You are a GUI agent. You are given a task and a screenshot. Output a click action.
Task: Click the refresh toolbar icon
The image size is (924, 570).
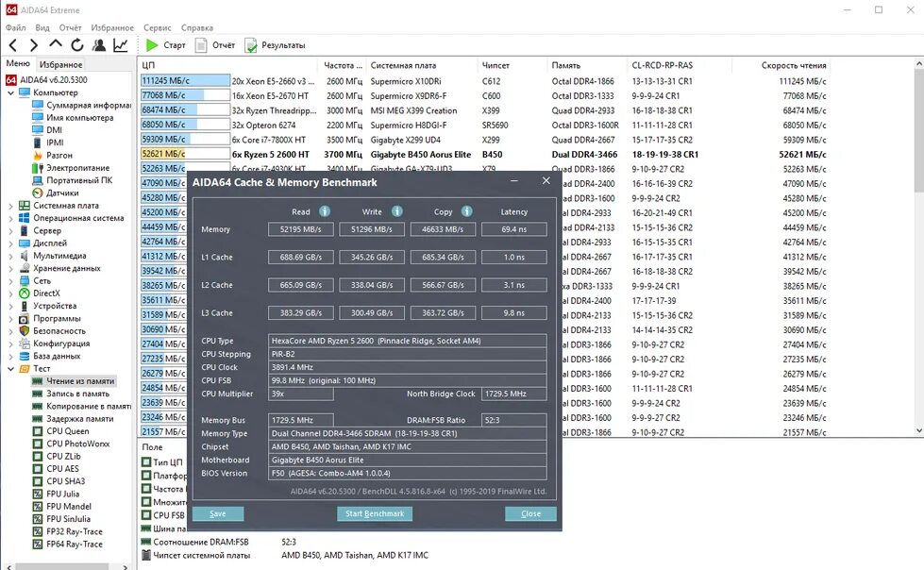click(77, 44)
